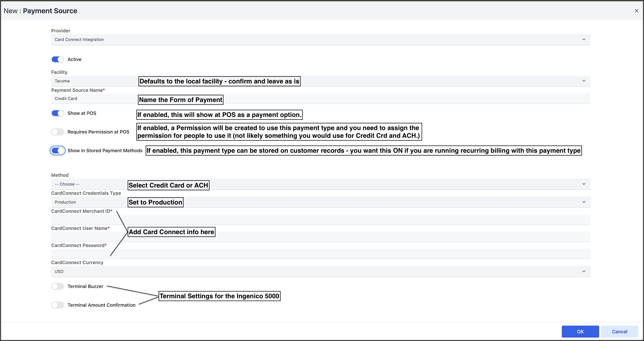This screenshot has width=644, height=341.
Task: Click into the CardConnect Password field
Action: click(x=321, y=254)
